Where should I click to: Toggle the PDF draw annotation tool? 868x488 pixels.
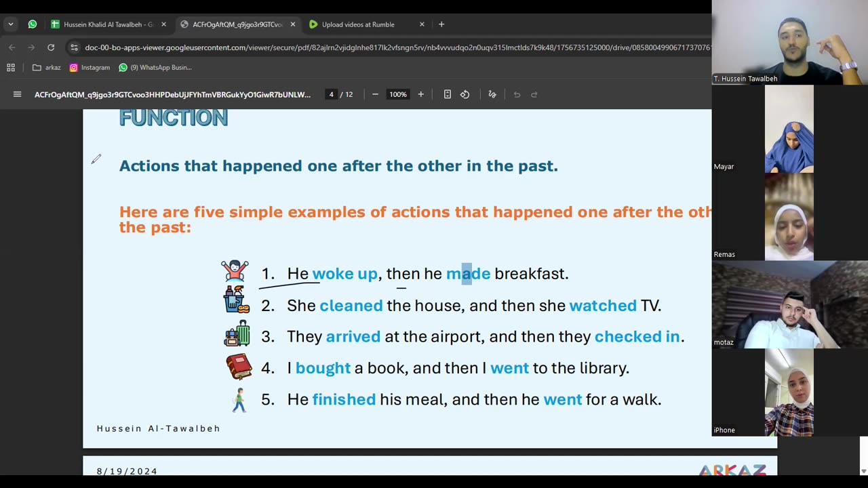pyautogui.click(x=492, y=94)
